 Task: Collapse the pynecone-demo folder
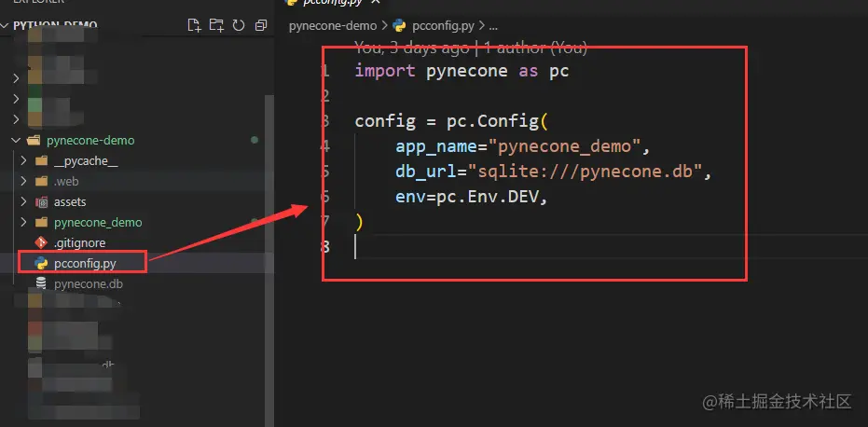pos(17,140)
